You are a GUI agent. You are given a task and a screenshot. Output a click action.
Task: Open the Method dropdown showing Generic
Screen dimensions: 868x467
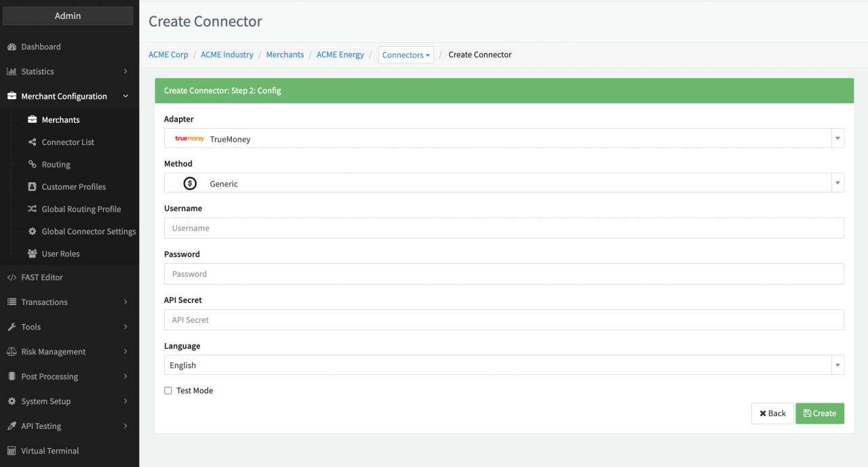click(504, 184)
